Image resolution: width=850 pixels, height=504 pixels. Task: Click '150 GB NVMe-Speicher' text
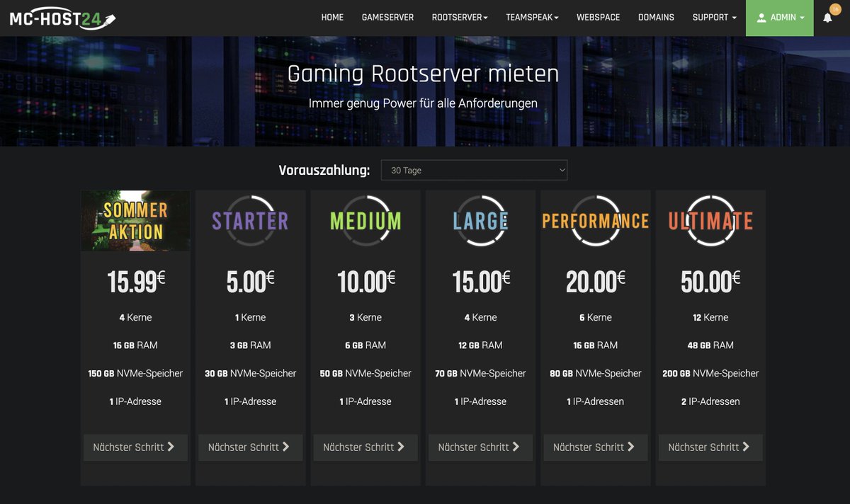coord(135,374)
